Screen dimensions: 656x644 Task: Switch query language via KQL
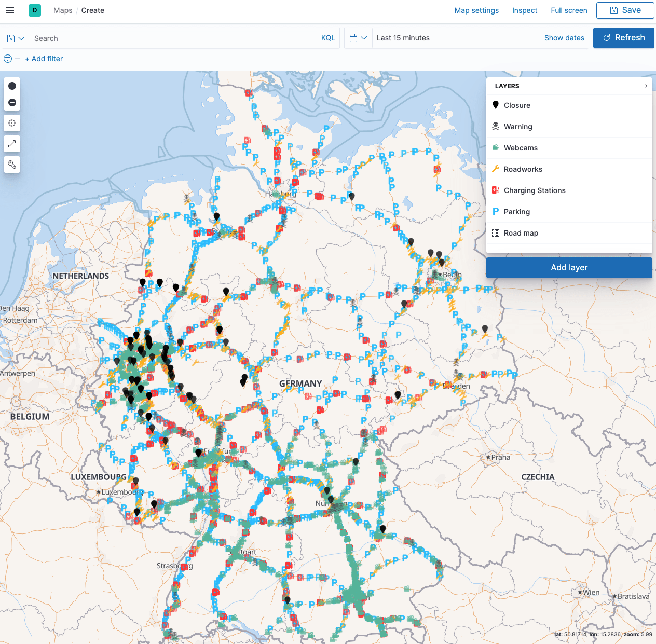(x=328, y=38)
